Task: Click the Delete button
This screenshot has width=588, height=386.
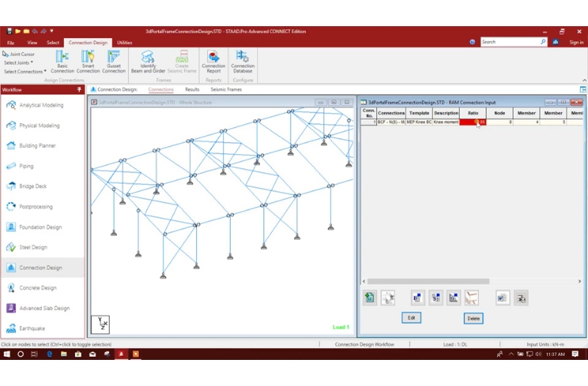Action: [x=473, y=319]
